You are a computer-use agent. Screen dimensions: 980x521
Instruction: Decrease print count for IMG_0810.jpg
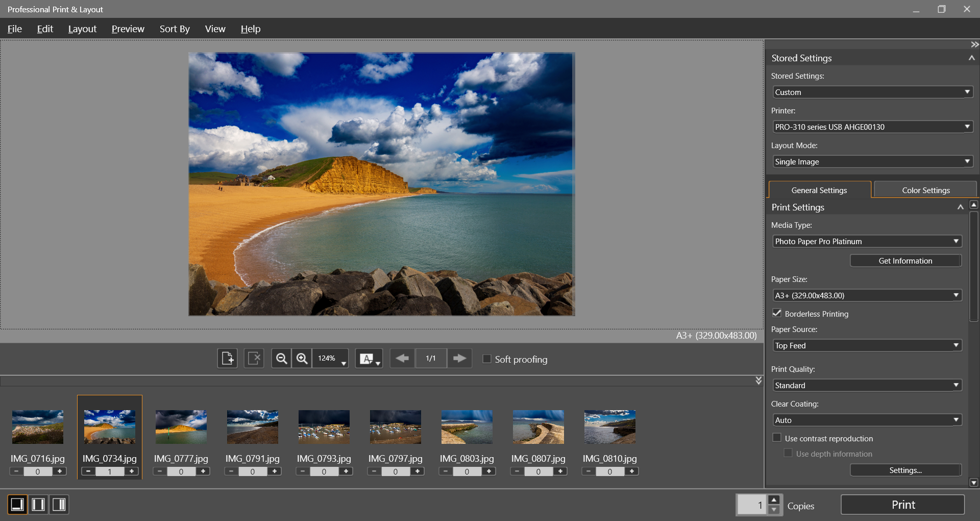pos(589,471)
